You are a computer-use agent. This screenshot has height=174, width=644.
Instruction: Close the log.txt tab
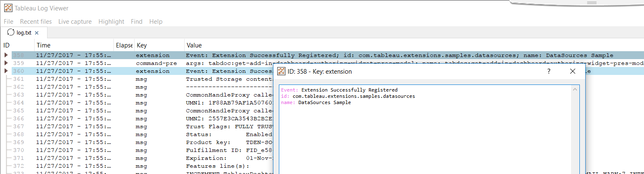[37, 33]
